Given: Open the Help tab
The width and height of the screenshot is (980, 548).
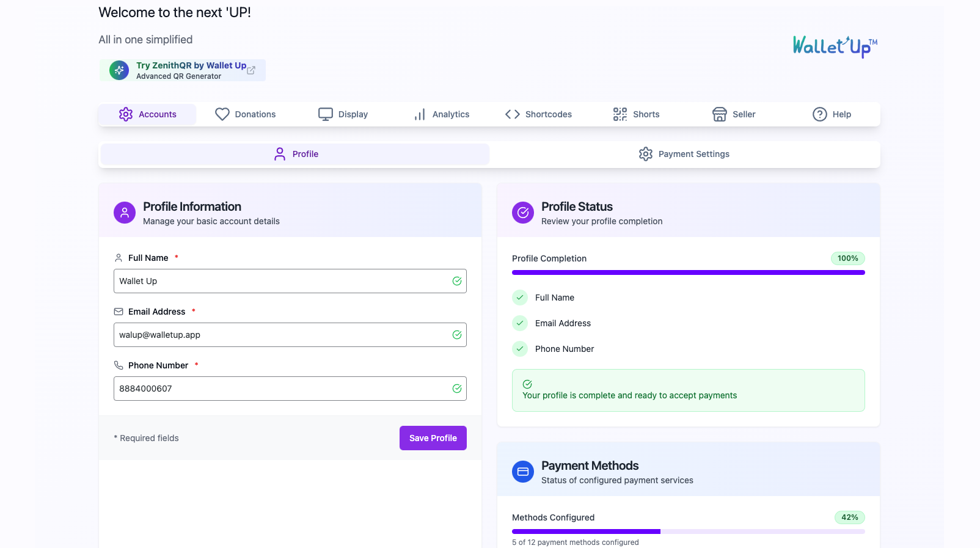Looking at the screenshot, I should click(832, 114).
